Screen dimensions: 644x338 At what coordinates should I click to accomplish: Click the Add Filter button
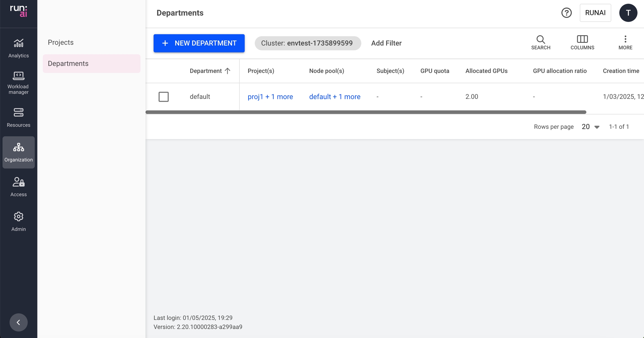(x=386, y=43)
